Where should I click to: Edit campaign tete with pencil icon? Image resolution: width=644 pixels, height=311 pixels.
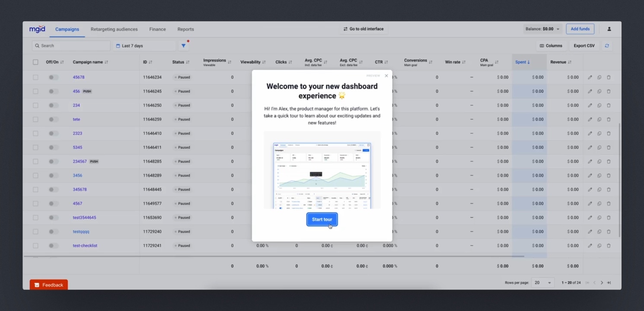tap(590, 120)
